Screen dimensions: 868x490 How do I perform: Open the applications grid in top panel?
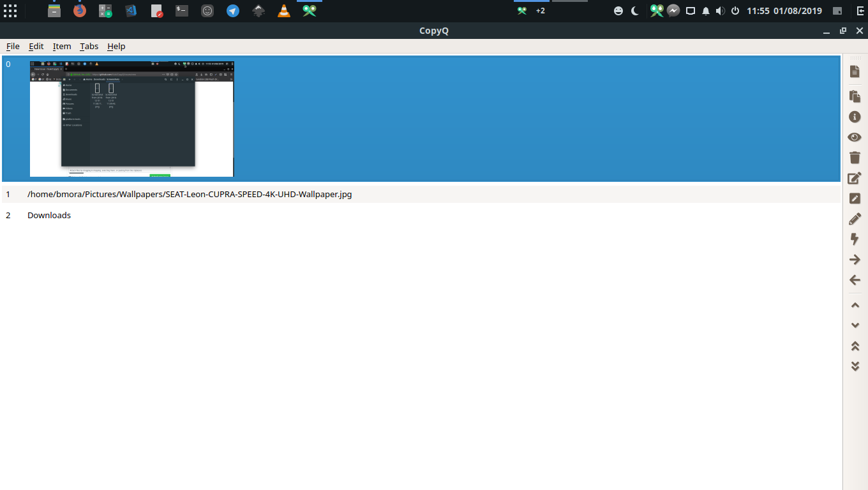click(x=10, y=11)
